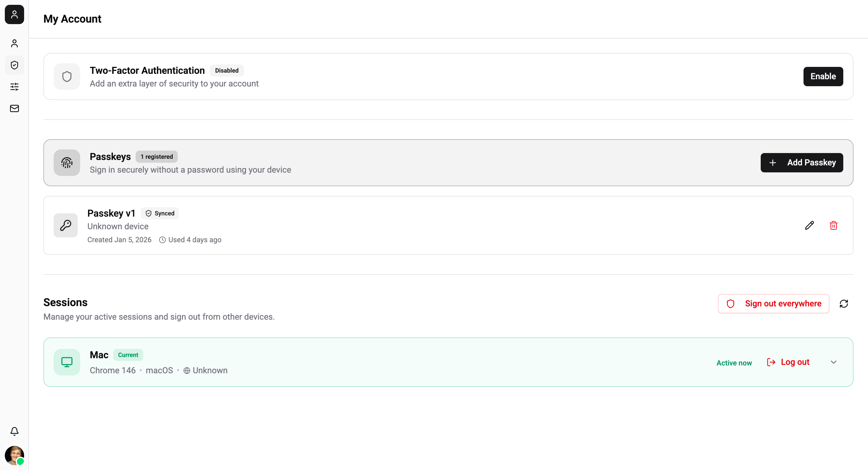
Task: Delete the Passkey v1 entry
Action: pos(833,225)
